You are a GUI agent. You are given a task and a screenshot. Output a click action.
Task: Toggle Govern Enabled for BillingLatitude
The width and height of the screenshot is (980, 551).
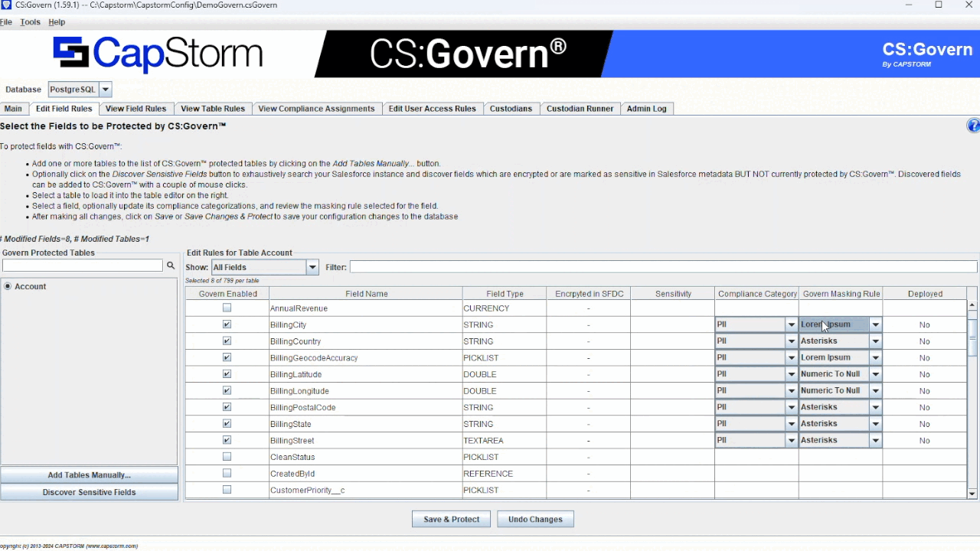(x=227, y=374)
